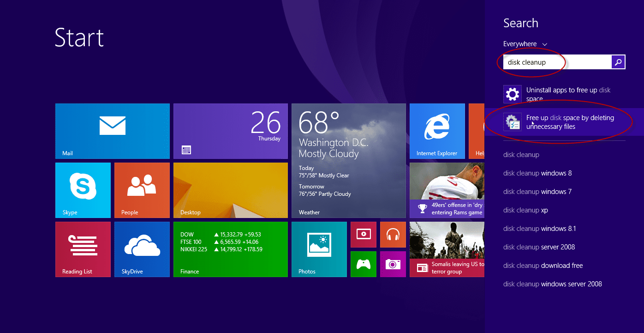
Task: Open the news tile about Somalis leaving US
Action: click(447, 249)
